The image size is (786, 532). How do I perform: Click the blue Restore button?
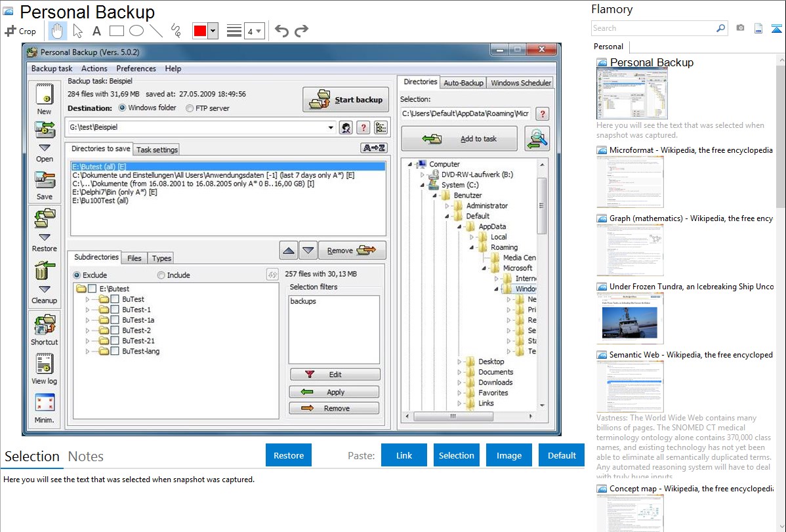tap(289, 455)
